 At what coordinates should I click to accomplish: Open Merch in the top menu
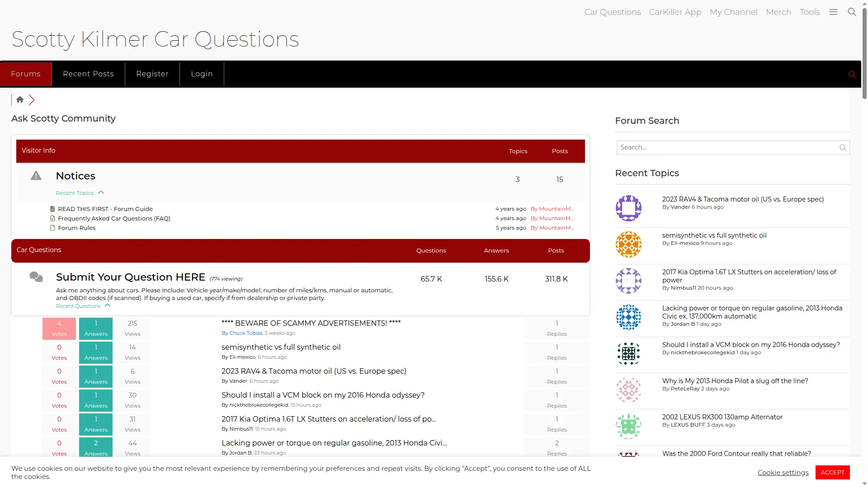click(778, 12)
